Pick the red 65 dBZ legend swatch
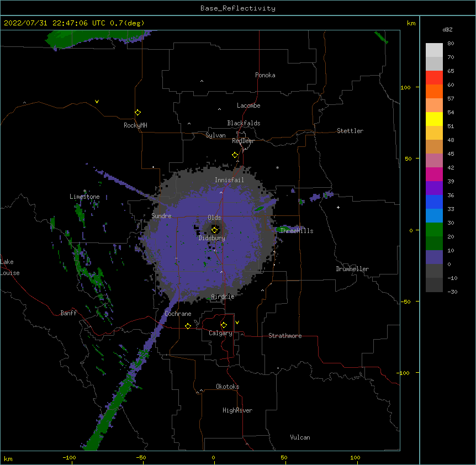 tap(434, 77)
